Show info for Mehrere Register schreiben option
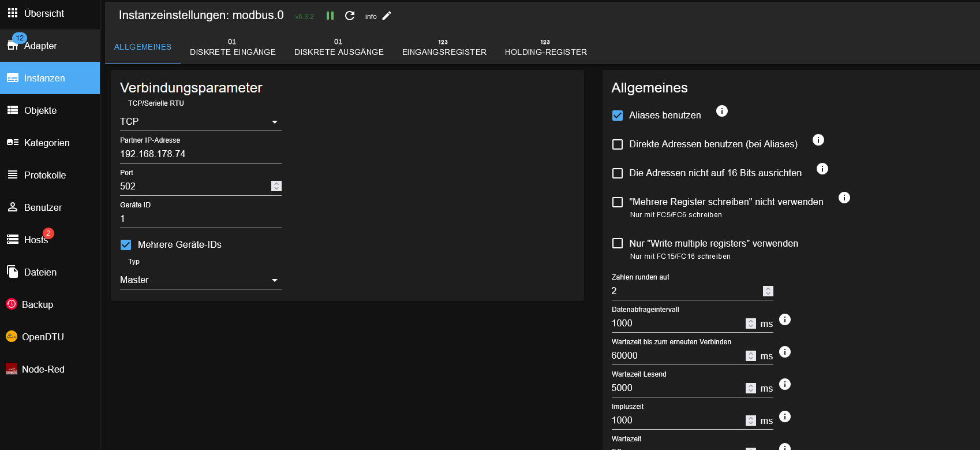This screenshot has width=980, height=450. [844, 198]
